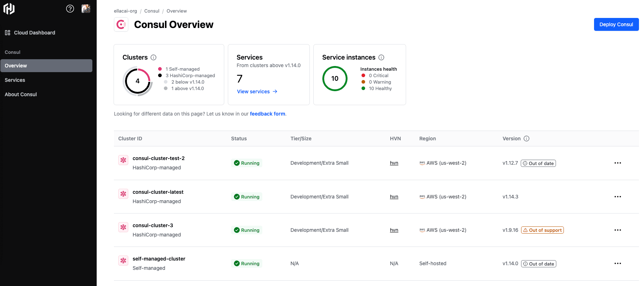Click the Consul logo beside page title

click(x=121, y=25)
